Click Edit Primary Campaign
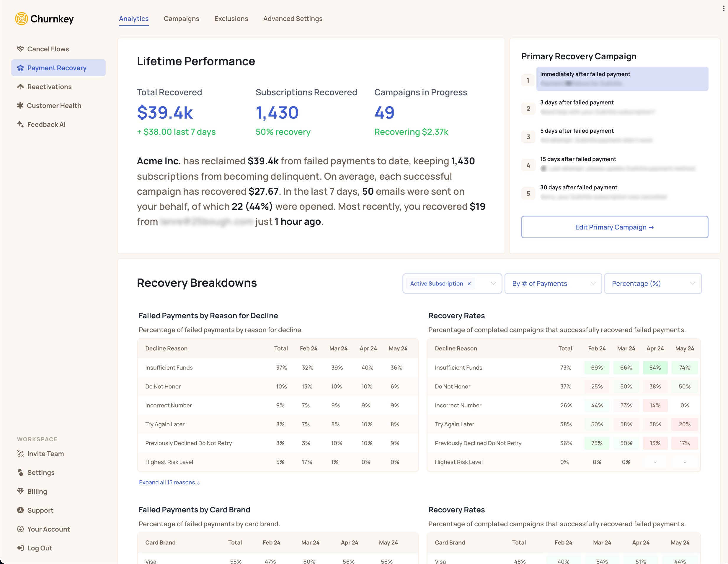Viewport: 728px width, 564px height. (x=614, y=227)
